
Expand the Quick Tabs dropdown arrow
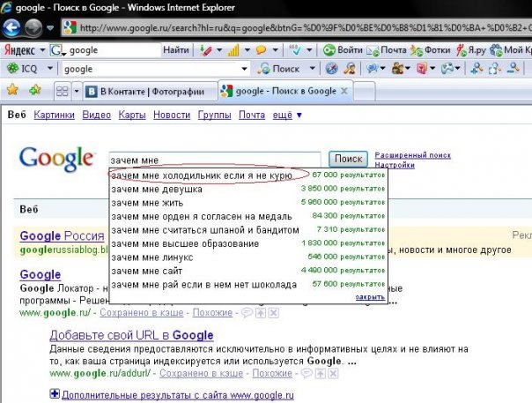point(76,91)
